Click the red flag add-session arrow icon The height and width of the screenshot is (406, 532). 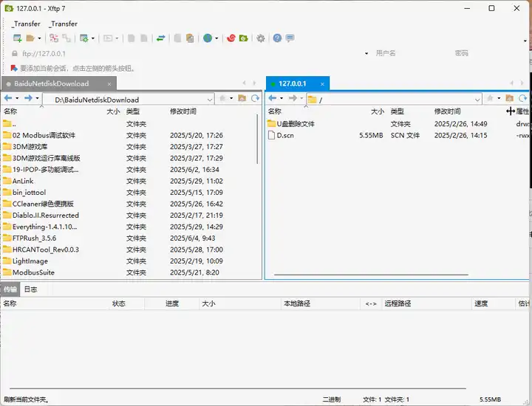click(14, 69)
